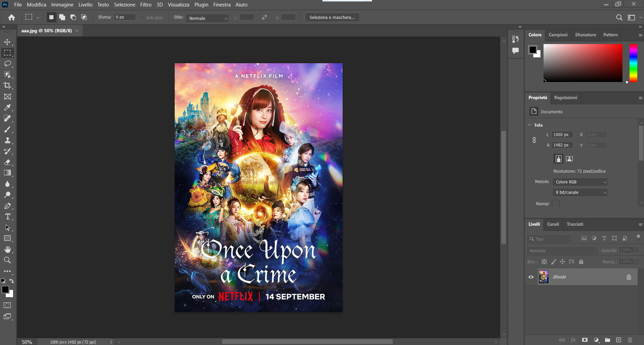644x345 pixels.
Task: Select New selection mode
Action: coord(51,17)
